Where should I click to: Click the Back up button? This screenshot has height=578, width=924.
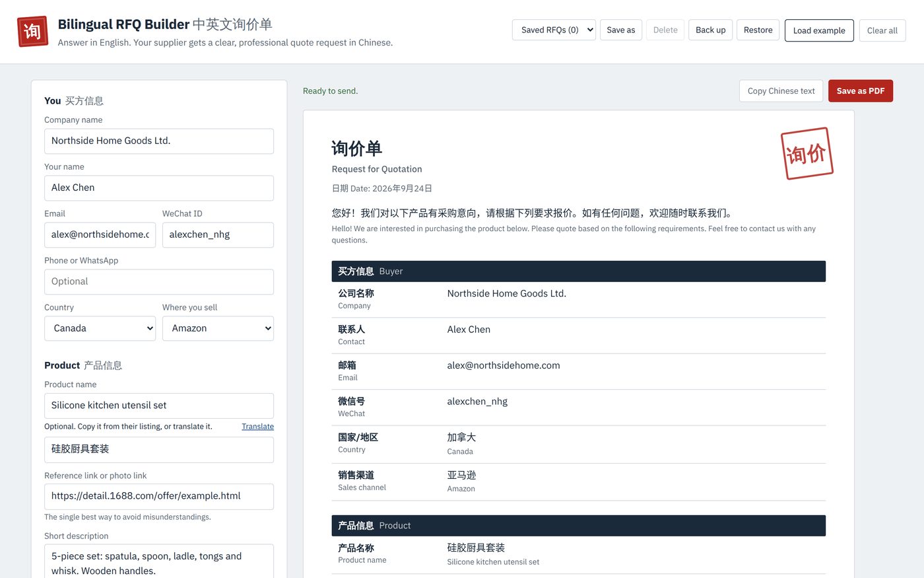pos(710,30)
